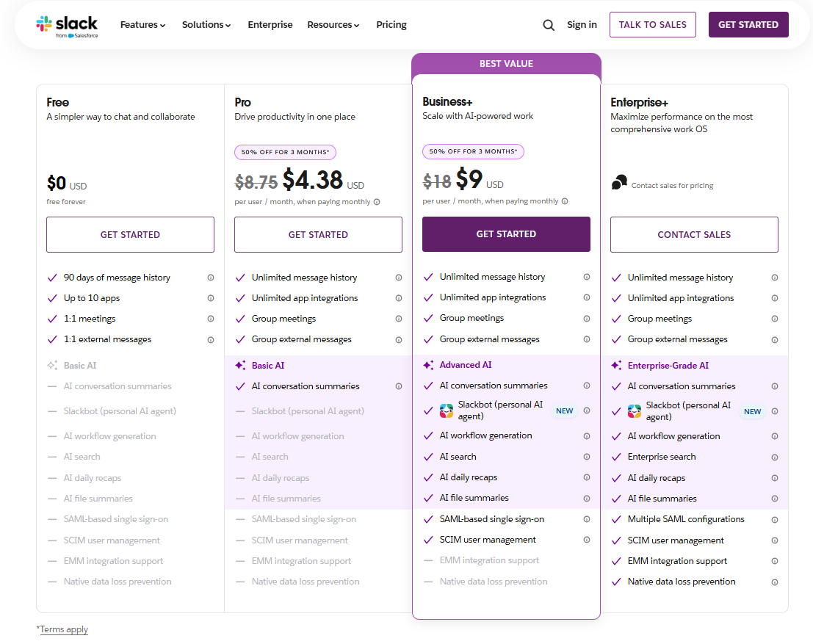The height and width of the screenshot is (644, 813).
Task: Click the Enterprise-Grade AI sparkle icon
Action: (x=616, y=365)
